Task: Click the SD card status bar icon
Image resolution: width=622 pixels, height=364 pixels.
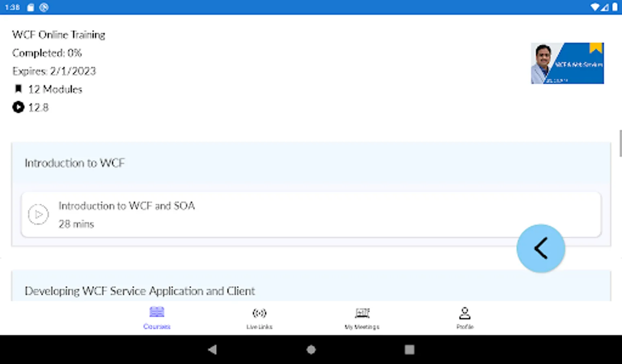Action: pyautogui.click(x=30, y=7)
